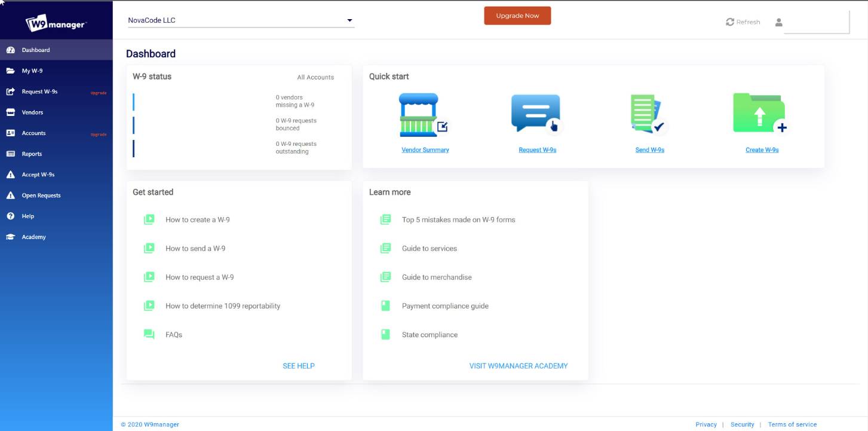Open Payment compliance guide
Viewport: 868px width, 431px height.
445,306
